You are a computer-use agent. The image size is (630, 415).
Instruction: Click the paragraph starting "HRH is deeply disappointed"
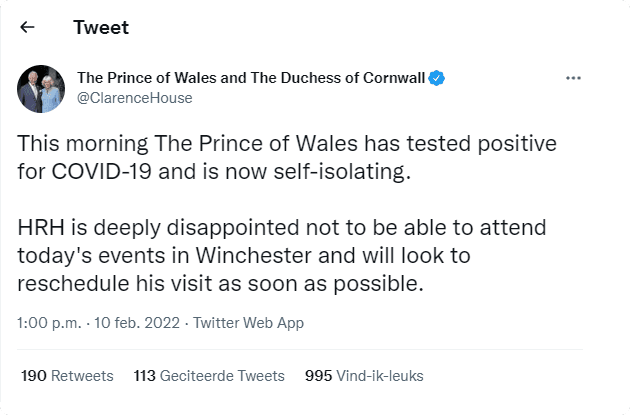[x=282, y=256]
